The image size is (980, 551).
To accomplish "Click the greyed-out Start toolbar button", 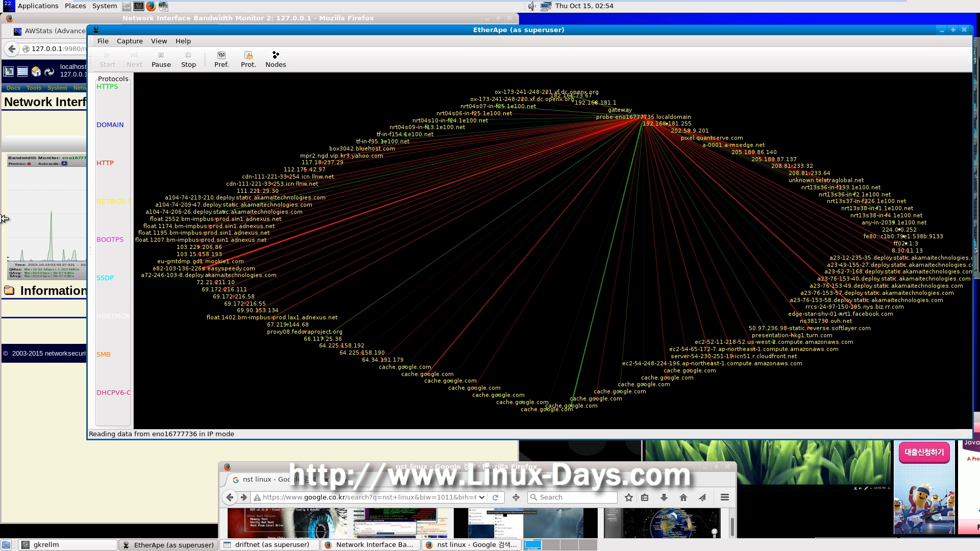I will click(x=107, y=59).
